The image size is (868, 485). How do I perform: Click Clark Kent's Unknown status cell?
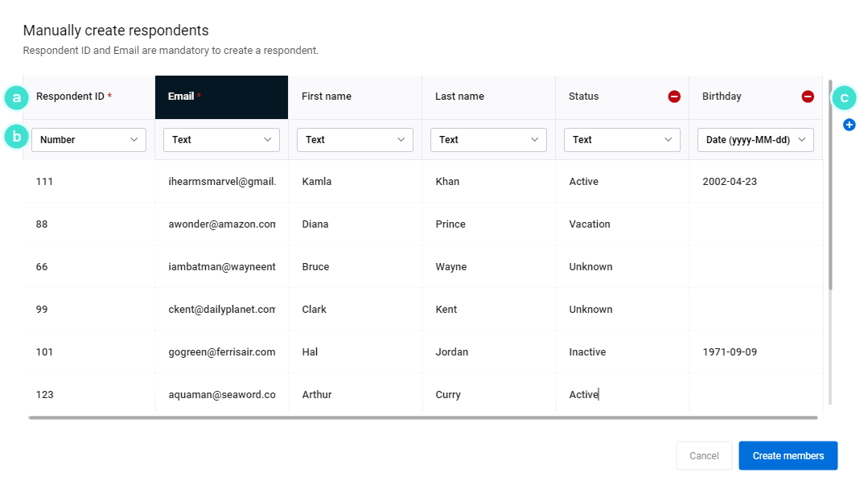(x=622, y=309)
